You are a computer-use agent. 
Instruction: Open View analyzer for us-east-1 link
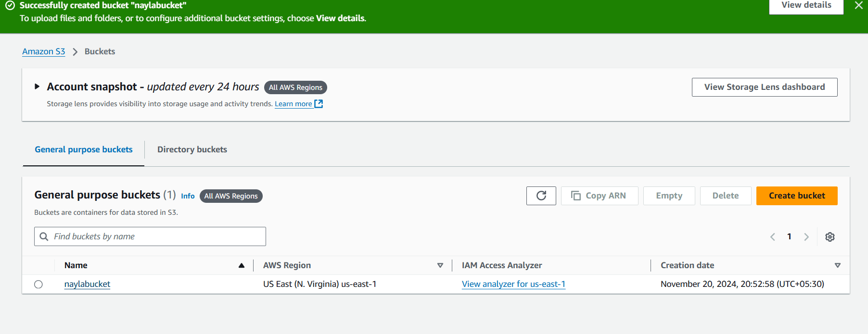pos(513,284)
